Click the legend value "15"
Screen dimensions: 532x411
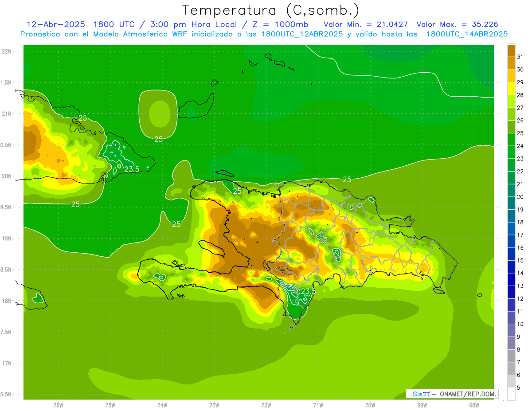(x=520, y=260)
